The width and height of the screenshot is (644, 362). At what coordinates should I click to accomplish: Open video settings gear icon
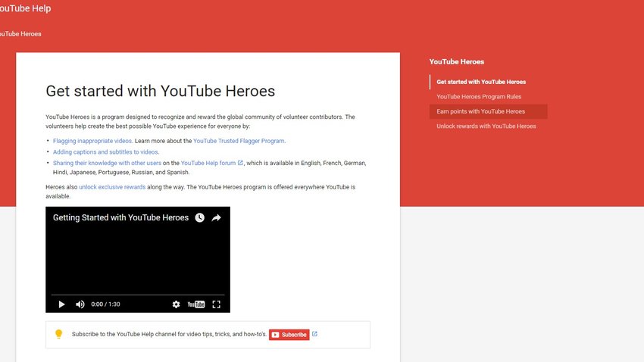tap(177, 304)
